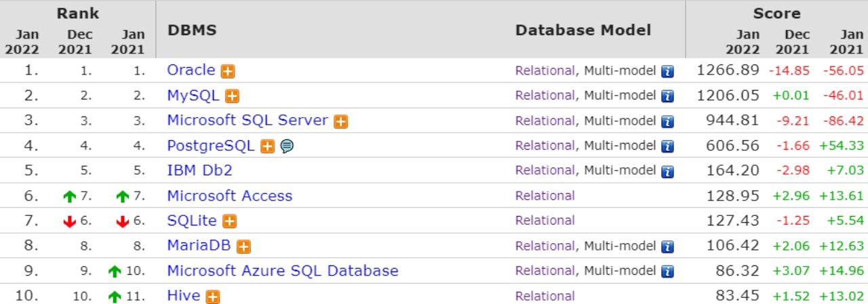The height and width of the screenshot is (304, 868).
Task: Expand details icon beside Microsoft SQL Server
Action: [340, 122]
